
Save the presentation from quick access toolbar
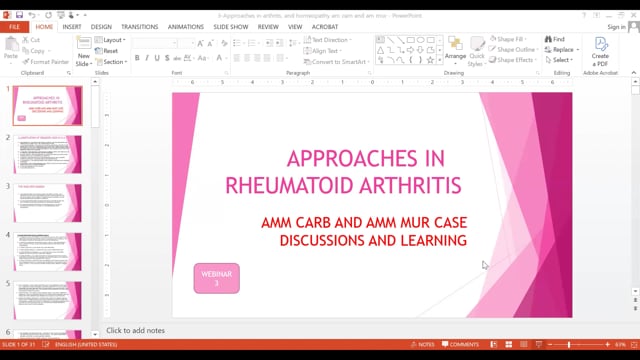point(19,15)
